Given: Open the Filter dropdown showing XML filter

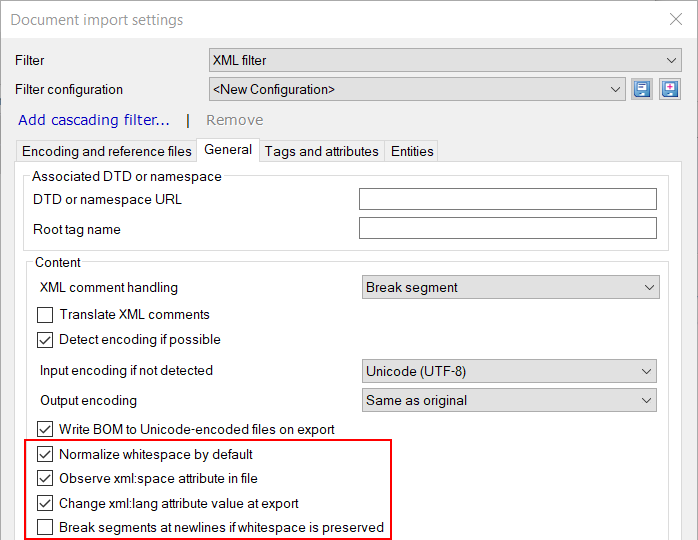Looking at the screenshot, I should (445, 60).
